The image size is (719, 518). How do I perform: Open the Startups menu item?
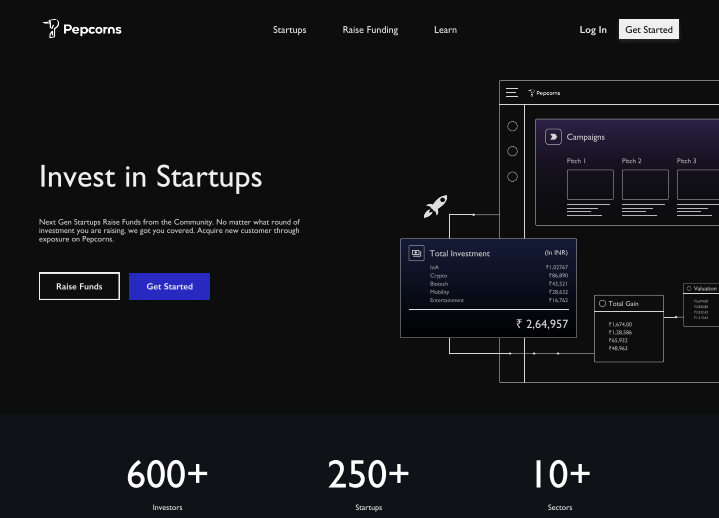pyautogui.click(x=289, y=30)
